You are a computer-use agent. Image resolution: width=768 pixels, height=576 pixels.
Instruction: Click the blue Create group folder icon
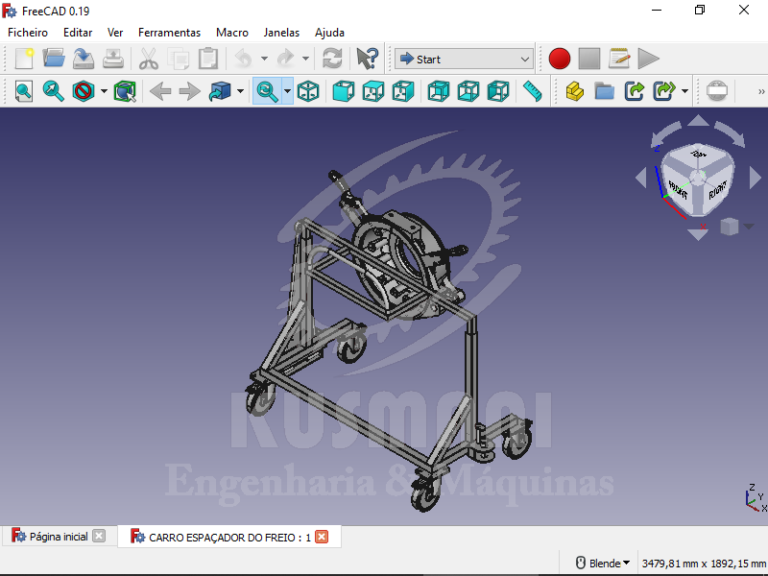(x=604, y=91)
